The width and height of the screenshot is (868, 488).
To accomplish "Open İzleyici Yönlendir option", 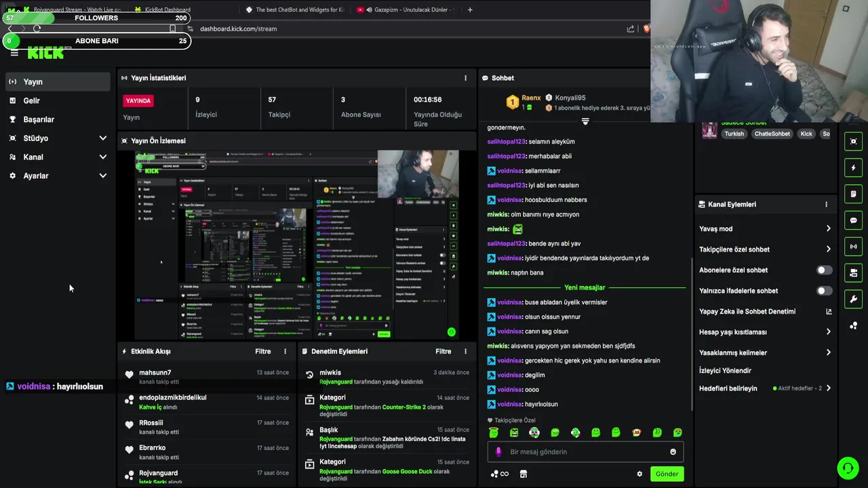I will [725, 371].
